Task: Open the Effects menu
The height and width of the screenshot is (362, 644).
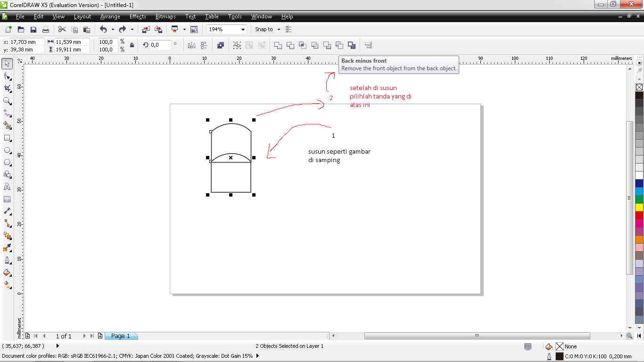Action: (x=138, y=16)
